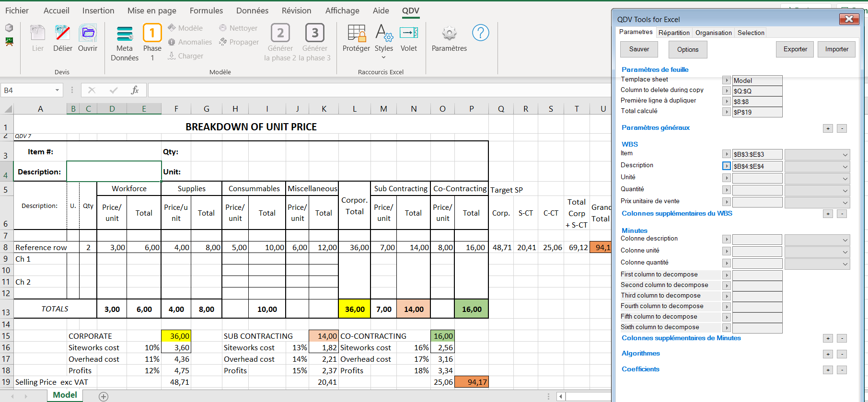Click the Protéger lock icon
Screen dimensions: 868x402
356,34
